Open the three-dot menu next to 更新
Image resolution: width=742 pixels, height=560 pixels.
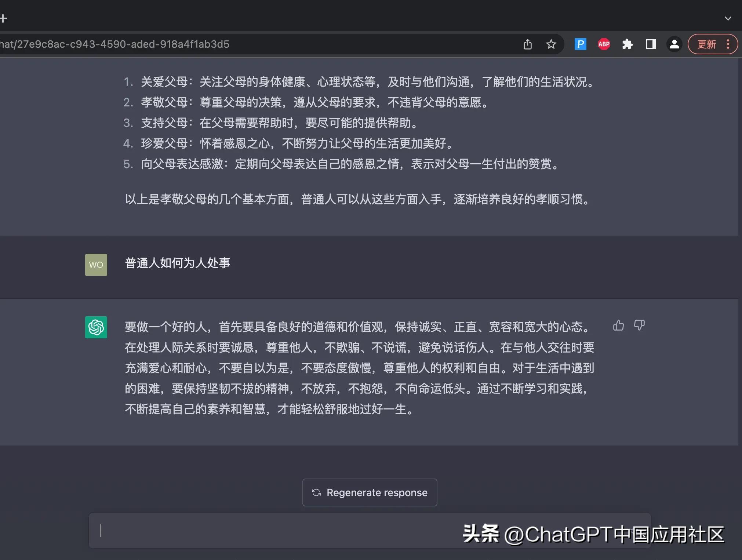coord(729,44)
